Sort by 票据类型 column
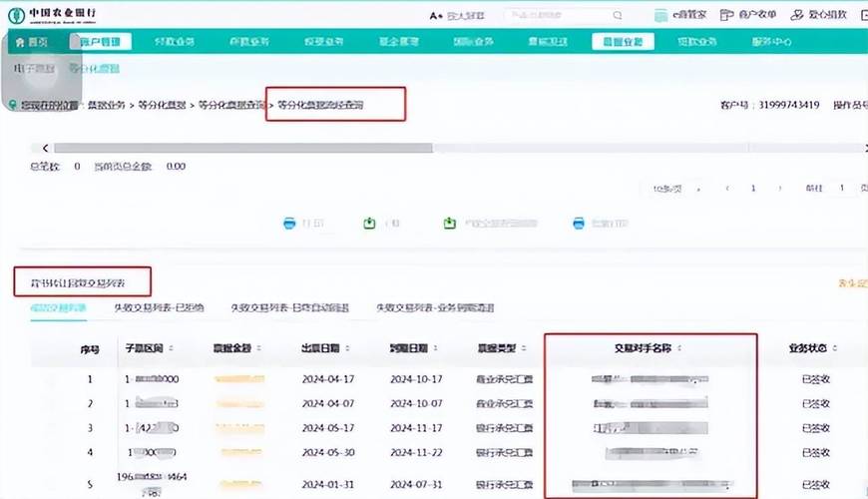Image resolution: width=868 pixels, height=499 pixels. [x=524, y=348]
